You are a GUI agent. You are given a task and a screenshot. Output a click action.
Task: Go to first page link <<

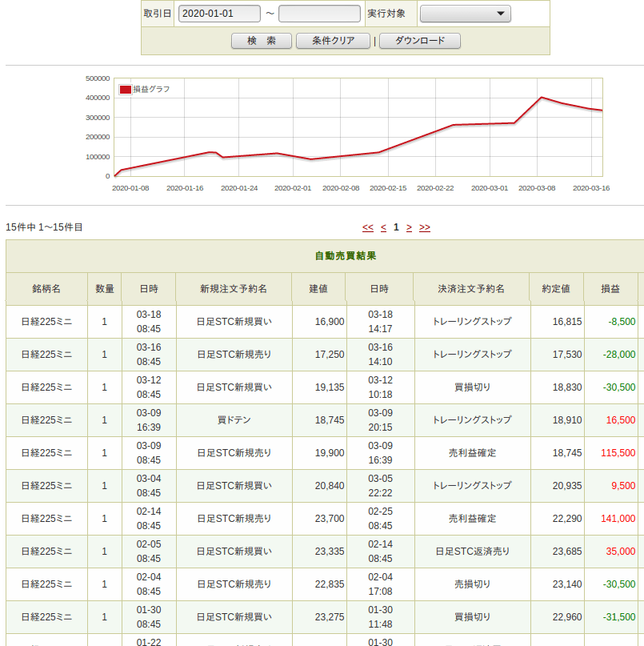368,227
